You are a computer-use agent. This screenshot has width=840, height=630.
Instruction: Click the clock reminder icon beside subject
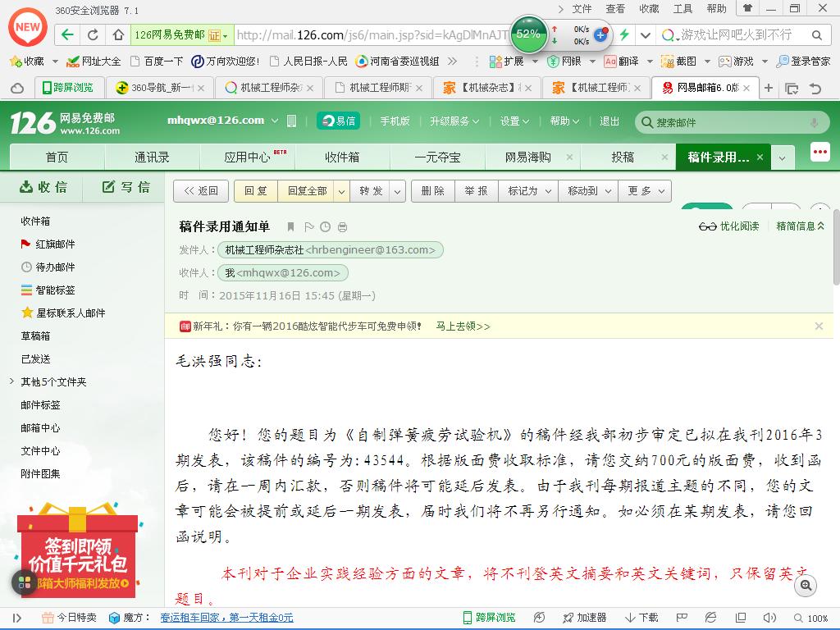click(325, 226)
